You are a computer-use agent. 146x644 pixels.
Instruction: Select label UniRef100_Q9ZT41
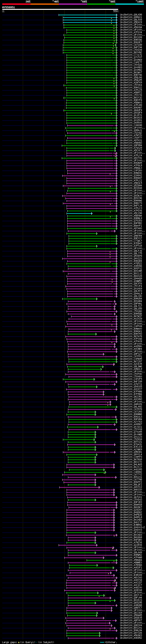131,158
